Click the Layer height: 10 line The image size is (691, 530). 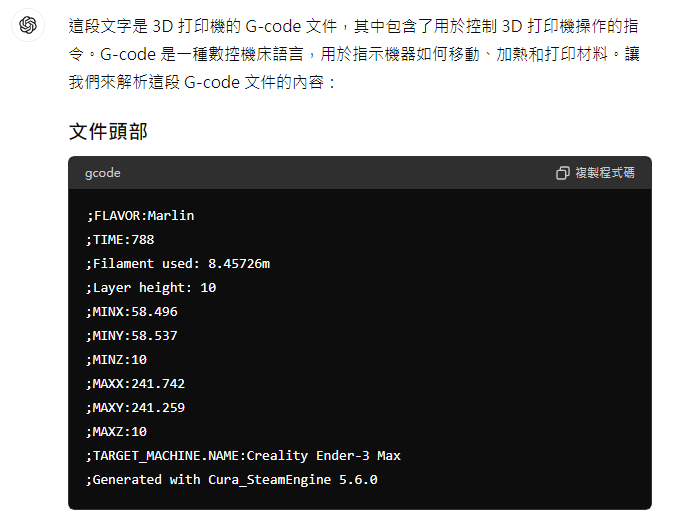[x=151, y=288]
